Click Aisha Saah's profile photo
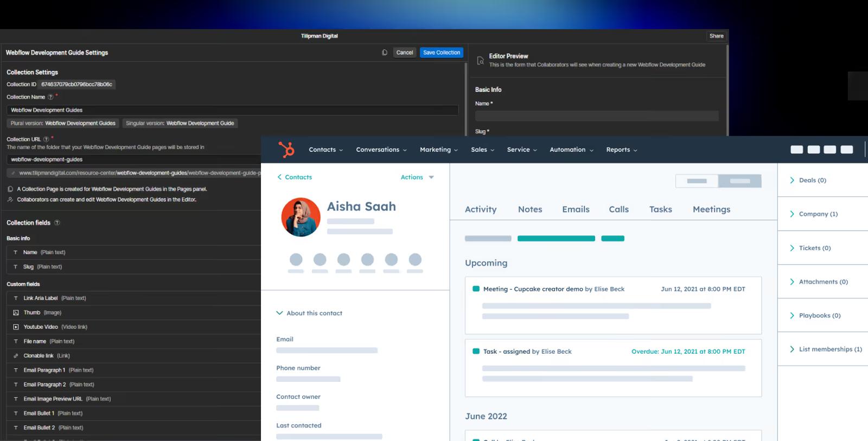This screenshot has height=441, width=868. pos(301,217)
